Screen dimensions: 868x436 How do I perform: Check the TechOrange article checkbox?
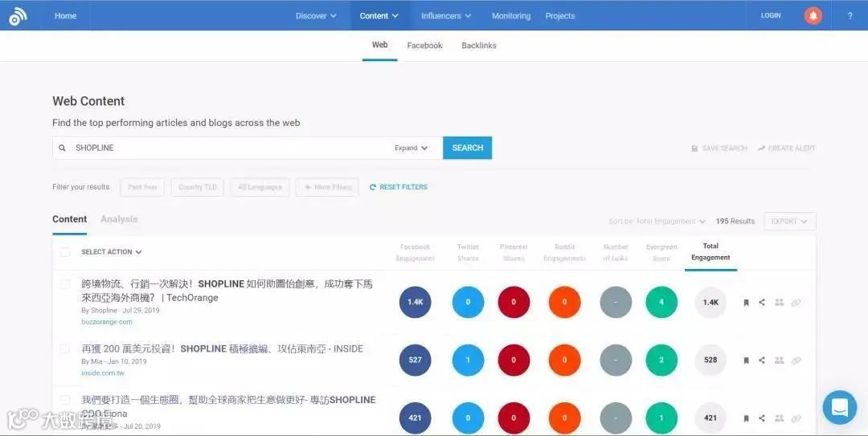click(x=65, y=284)
